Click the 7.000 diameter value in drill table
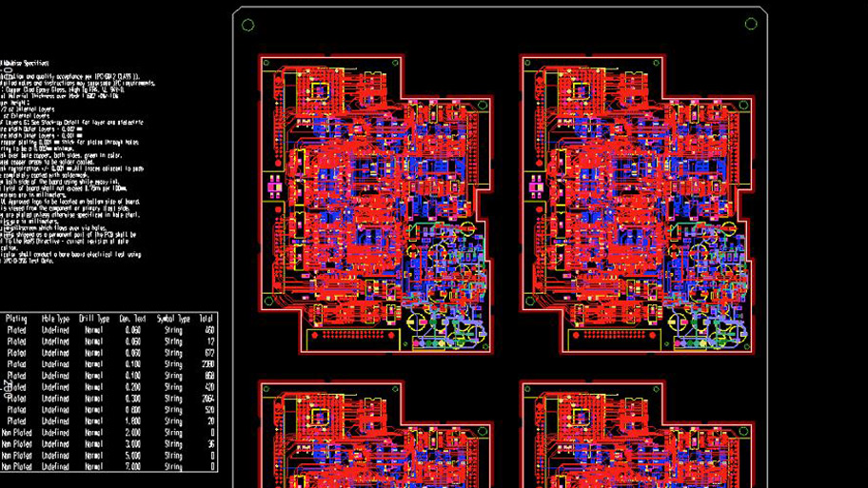This screenshot has height=488, width=868. click(x=133, y=467)
